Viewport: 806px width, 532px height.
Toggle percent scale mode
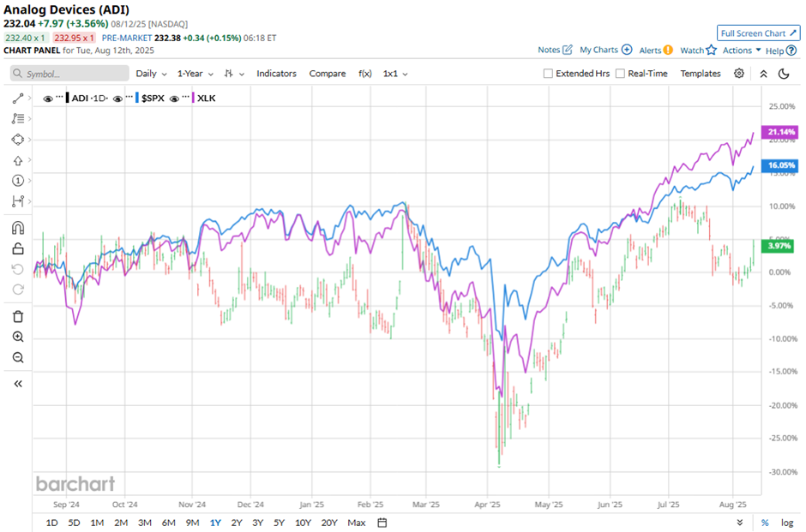(765, 523)
